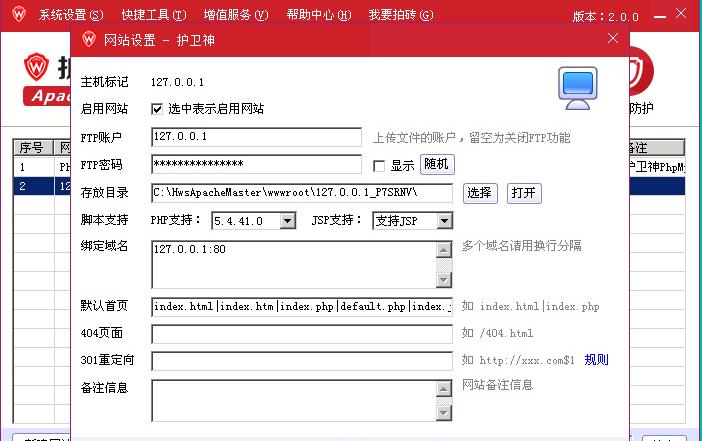Click in the remarks info text area
Screen dimensions: 702x441
294,400
